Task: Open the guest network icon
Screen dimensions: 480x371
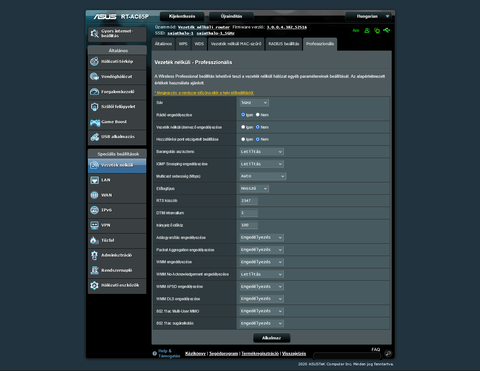Action: pos(95,77)
